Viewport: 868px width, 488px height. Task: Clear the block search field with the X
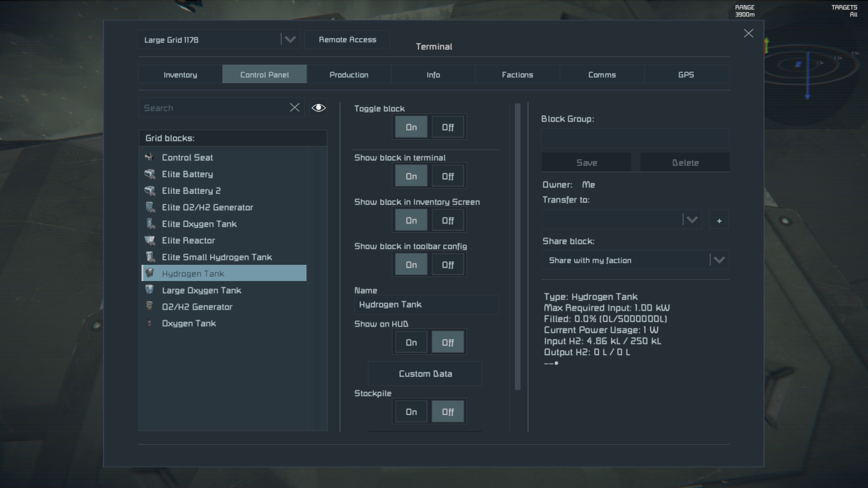pos(294,108)
